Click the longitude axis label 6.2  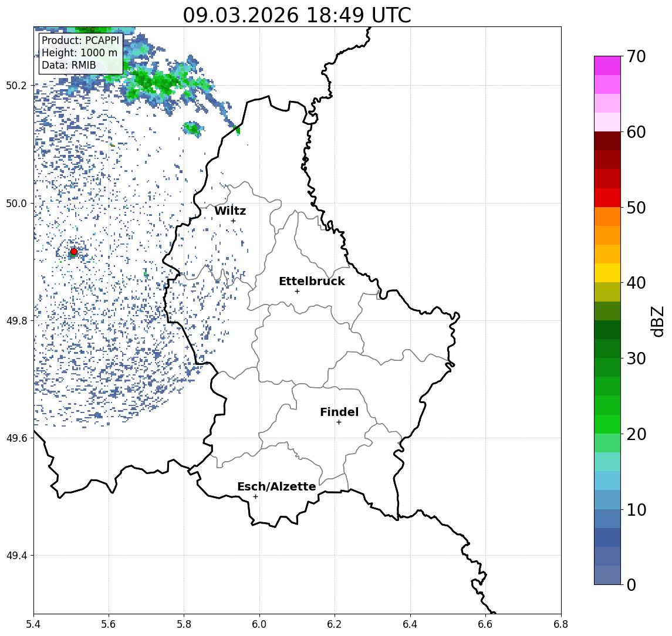pos(335,624)
